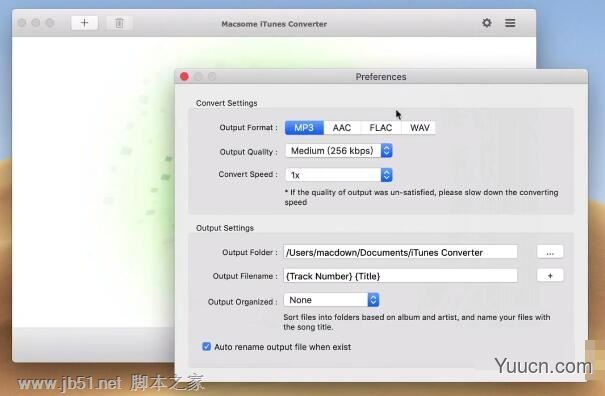The width and height of the screenshot is (605, 396).
Task: Open settings gear icon in Macsome iTunes Converter
Action: 487,23
